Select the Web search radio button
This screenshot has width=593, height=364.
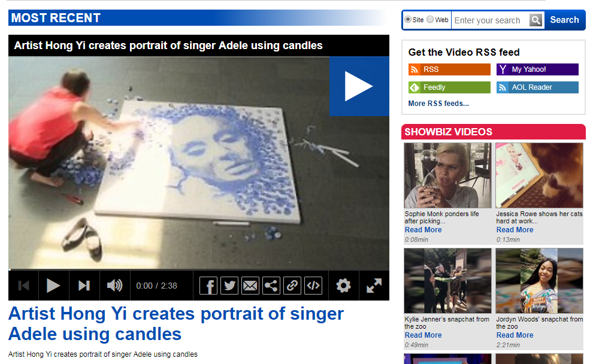[430, 19]
